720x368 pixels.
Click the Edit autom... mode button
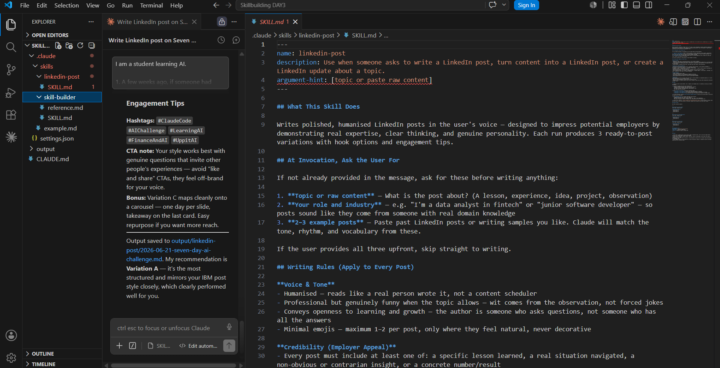click(198, 346)
